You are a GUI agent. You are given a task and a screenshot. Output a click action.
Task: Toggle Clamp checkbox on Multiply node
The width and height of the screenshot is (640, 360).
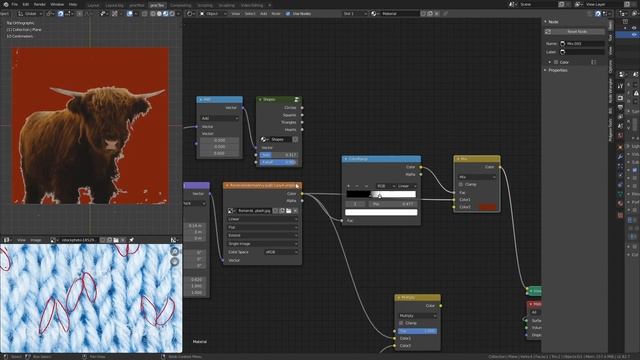coord(401,323)
